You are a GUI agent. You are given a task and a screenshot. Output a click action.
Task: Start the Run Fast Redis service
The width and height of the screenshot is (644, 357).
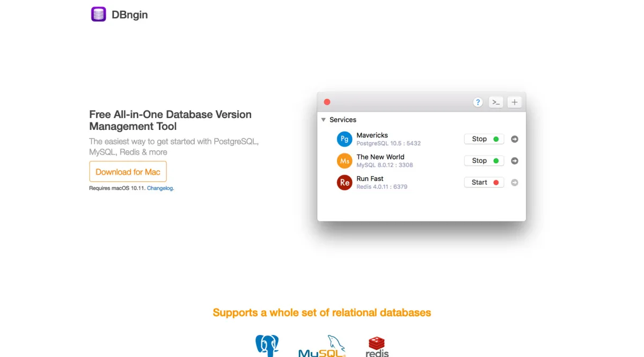click(484, 183)
